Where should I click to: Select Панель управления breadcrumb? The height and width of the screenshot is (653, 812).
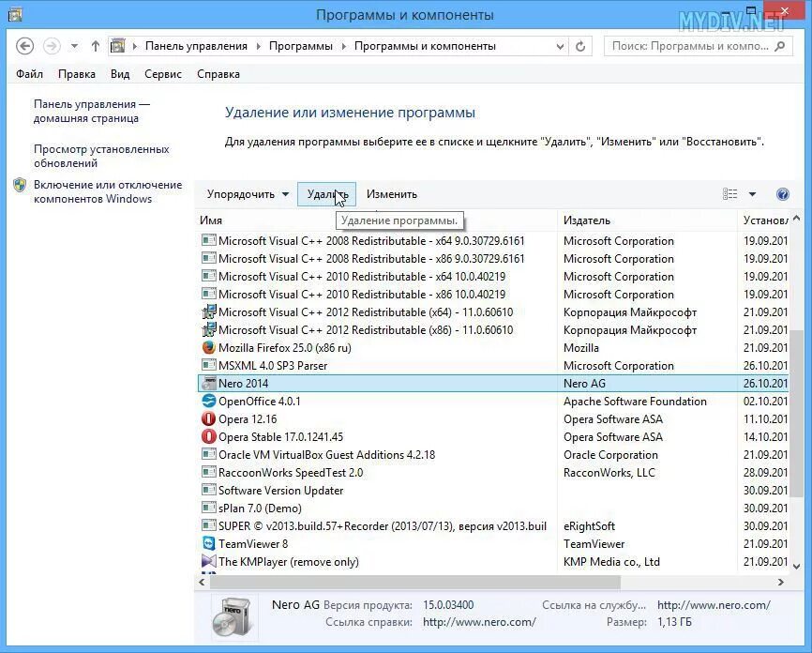pyautogui.click(x=196, y=46)
